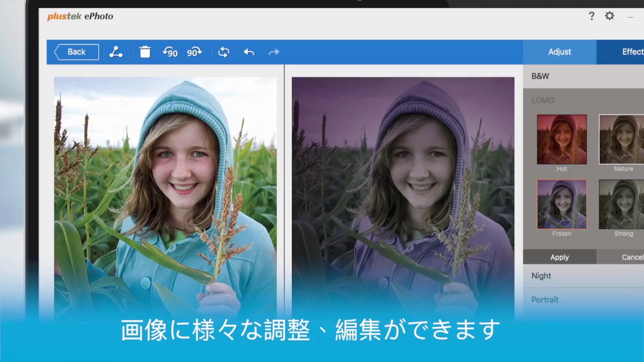Open help question mark icon
This screenshot has height=362, width=644.
[x=592, y=16]
